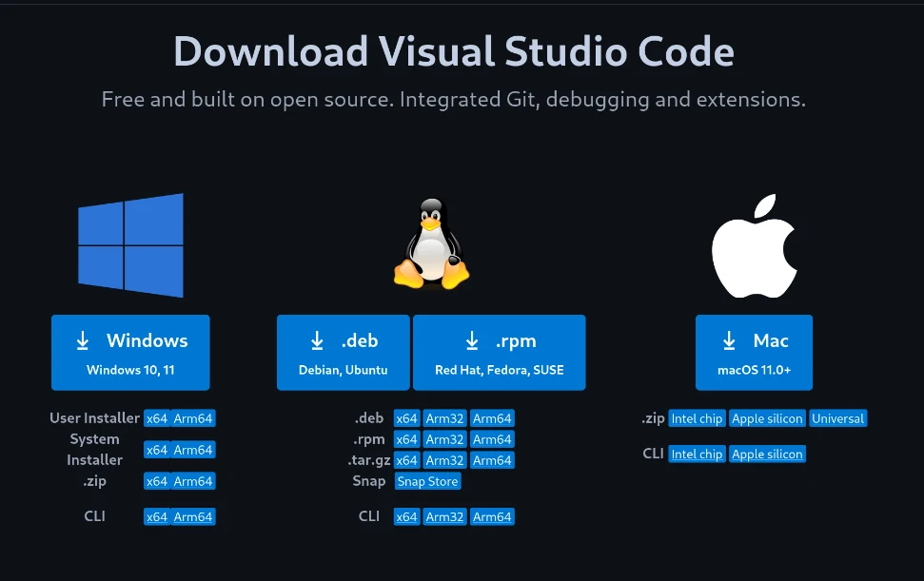Click the '.tar.gz' row label

(x=369, y=460)
